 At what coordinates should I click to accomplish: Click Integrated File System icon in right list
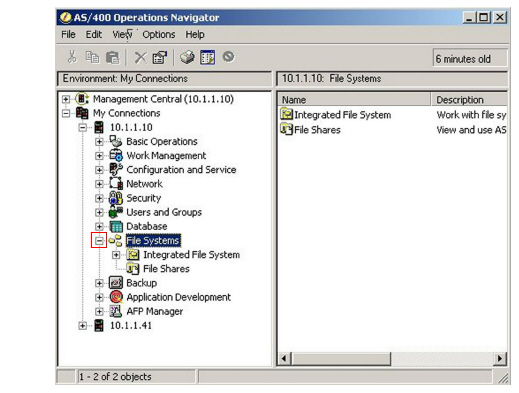coord(286,114)
